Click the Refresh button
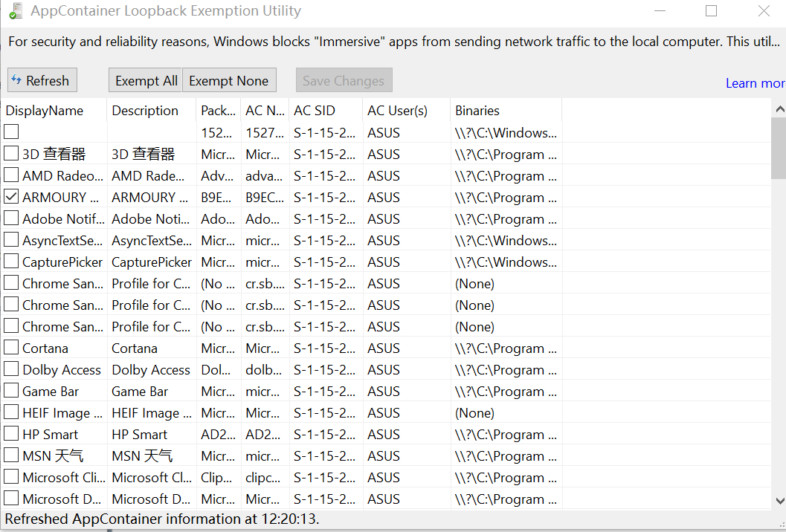This screenshot has width=786, height=532. point(42,80)
